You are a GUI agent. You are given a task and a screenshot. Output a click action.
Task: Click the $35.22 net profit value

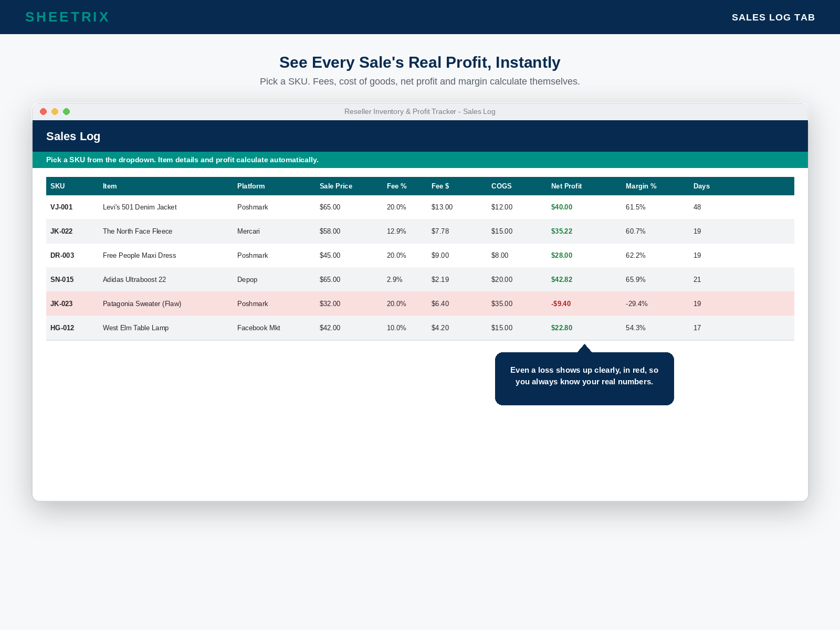562,231
